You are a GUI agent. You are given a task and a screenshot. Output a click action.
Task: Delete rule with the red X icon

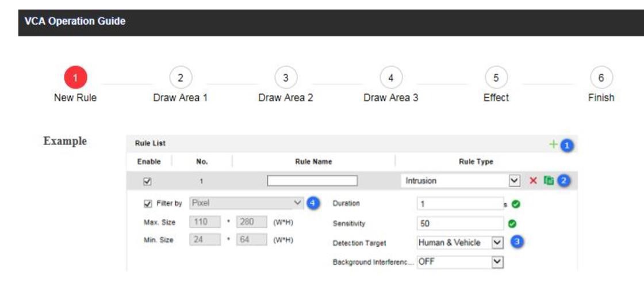click(x=533, y=181)
